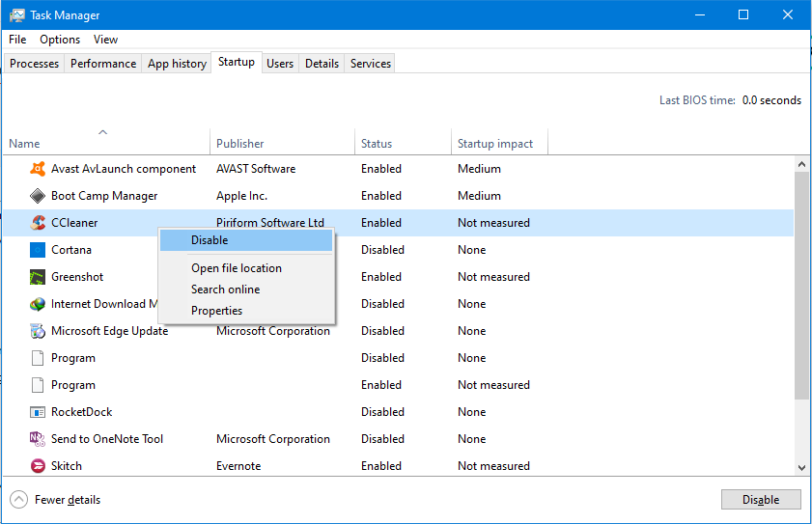Viewport: 812px width, 524px height.
Task: Choose Properties in the context menu
Action: click(x=246, y=311)
